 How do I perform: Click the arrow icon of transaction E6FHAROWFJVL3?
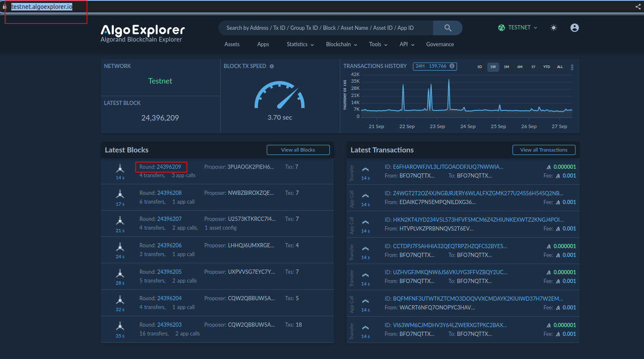365,170
